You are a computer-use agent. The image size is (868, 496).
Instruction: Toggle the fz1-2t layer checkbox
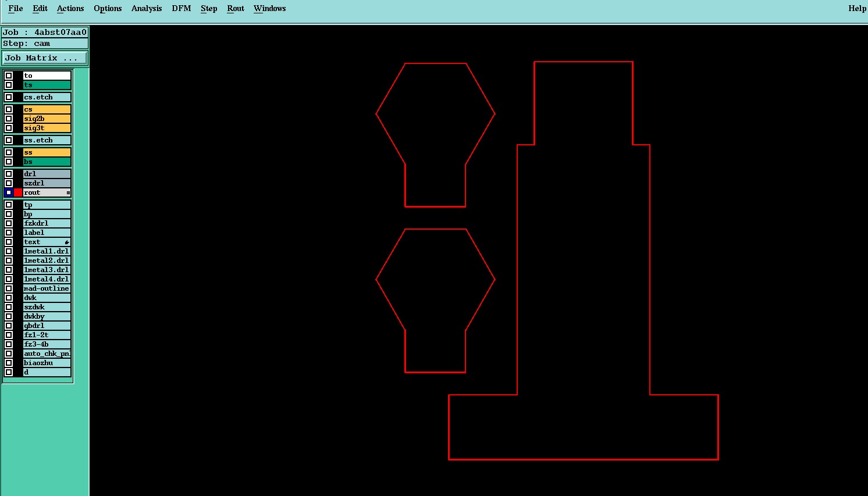pyautogui.click(x=9, y=335)
